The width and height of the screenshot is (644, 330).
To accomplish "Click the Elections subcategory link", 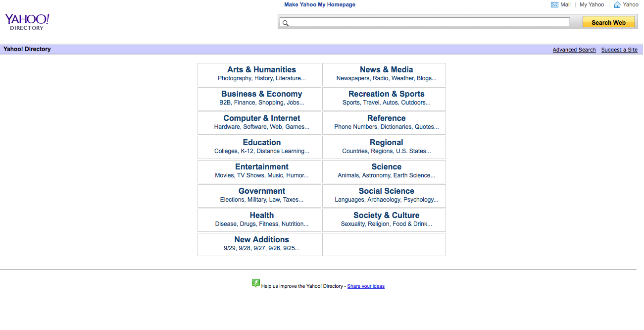I will 232,200.
